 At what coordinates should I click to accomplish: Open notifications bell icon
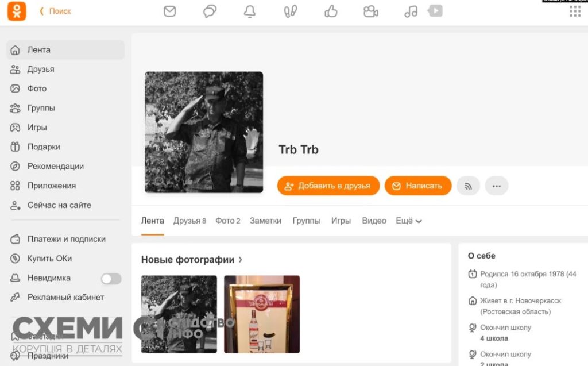tap(250, 11)
